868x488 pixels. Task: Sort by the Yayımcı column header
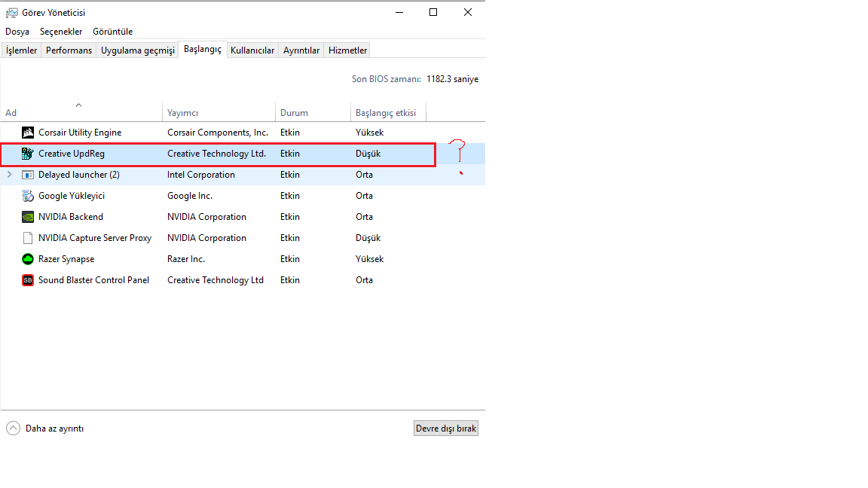(x=219, y=111)
